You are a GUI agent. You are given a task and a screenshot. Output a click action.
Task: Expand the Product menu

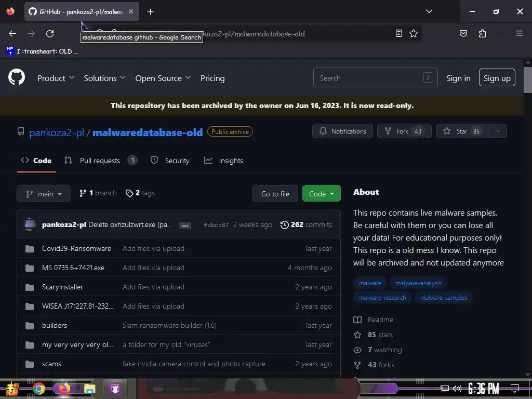pos(56,78)
